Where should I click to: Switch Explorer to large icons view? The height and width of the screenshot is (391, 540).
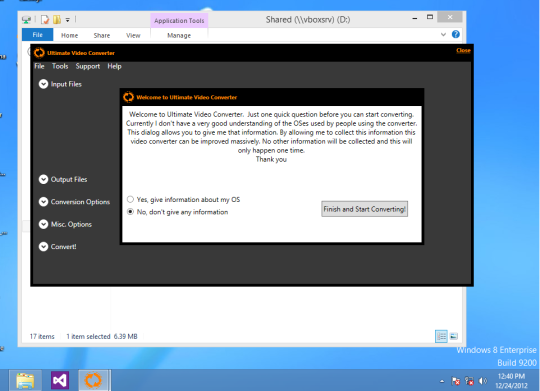click(454, 336)
